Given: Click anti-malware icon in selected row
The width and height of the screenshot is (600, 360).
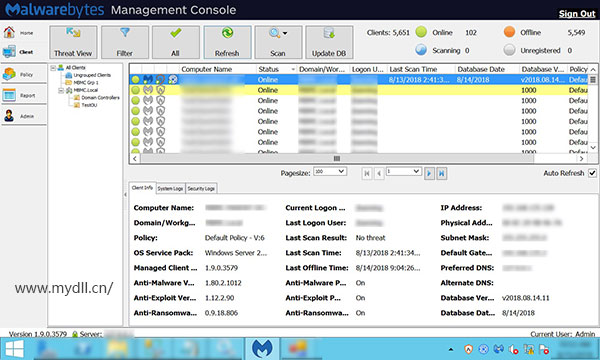Looking at the screenshot, I should (148, 79).
